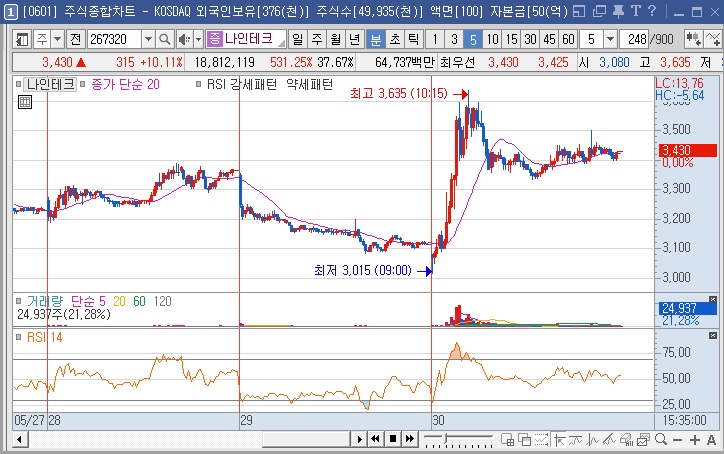Toggle the 종가 단순 20 moving average marker

tap(83, 84)
